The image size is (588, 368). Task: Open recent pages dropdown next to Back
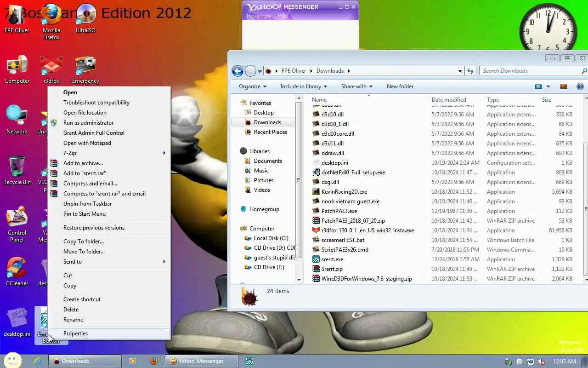coord(260,71)
